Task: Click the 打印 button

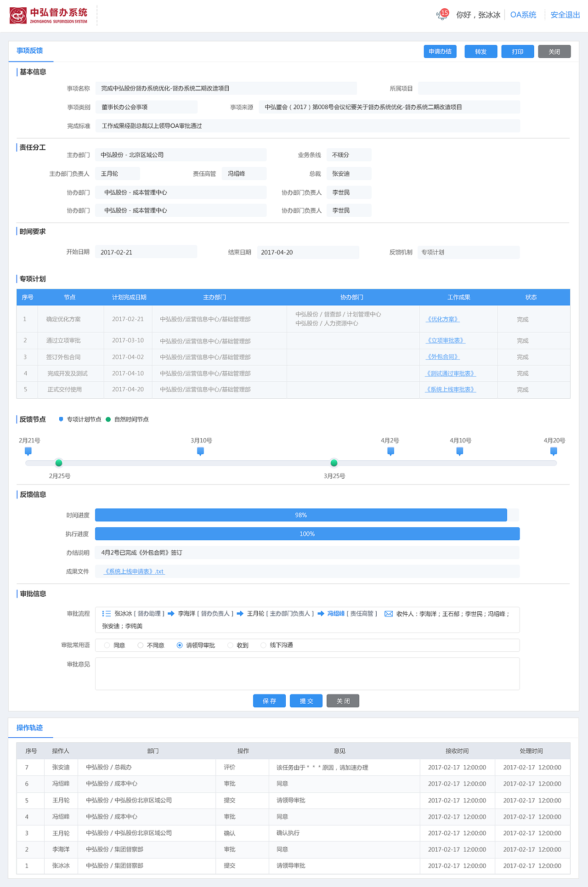Action: pos(518,51)
